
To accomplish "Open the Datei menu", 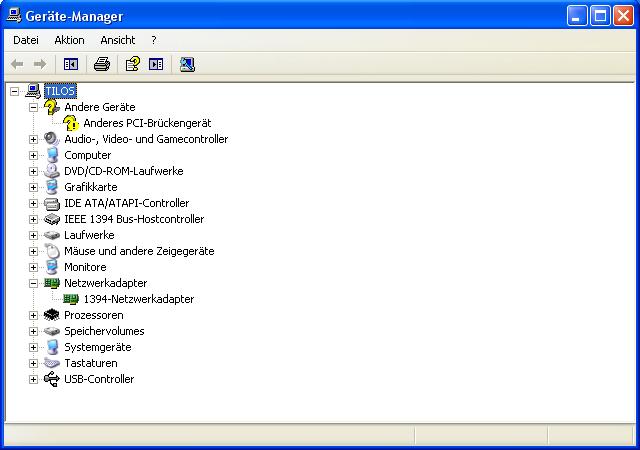I will (26, 40).
